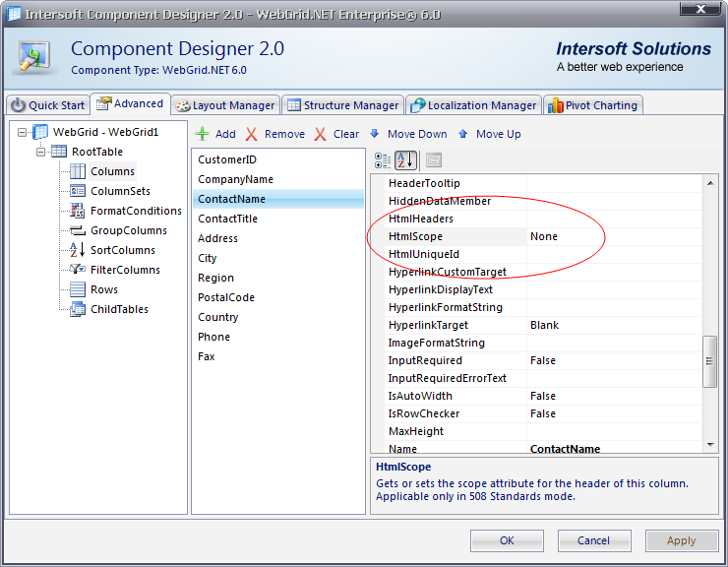Click the Categorized view icon in property grid
Screen dimensions: 728x567
click(x=383, y=160)
